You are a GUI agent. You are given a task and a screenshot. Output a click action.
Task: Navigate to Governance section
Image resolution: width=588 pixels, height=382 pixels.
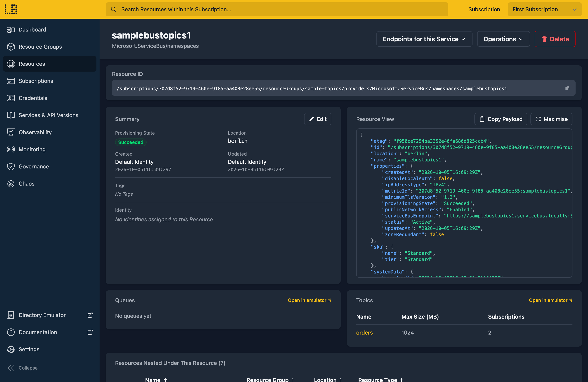pos(50,166)
